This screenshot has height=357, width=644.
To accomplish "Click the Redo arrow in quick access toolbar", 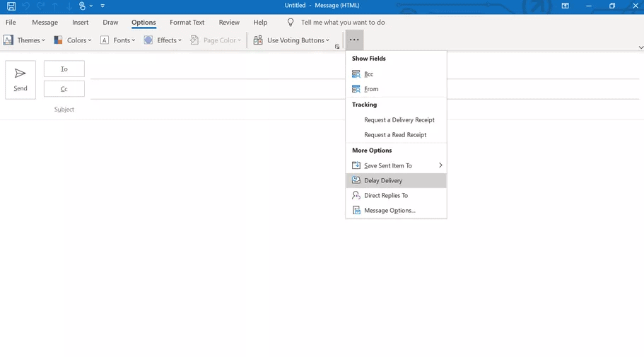I will (x=40, y=6).
